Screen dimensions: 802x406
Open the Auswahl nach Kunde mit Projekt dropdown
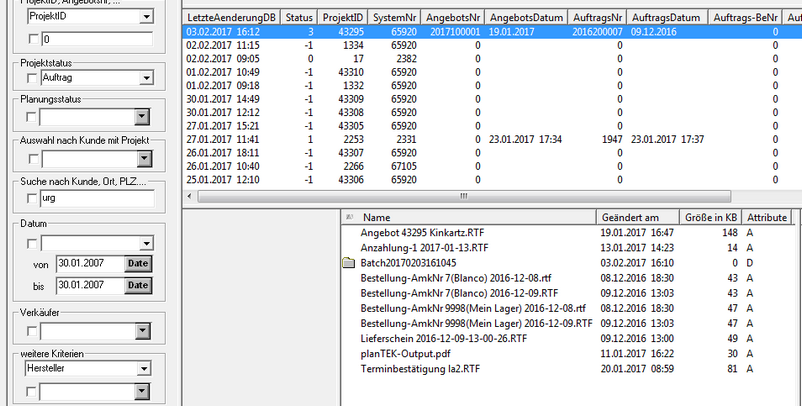(145, 158)
